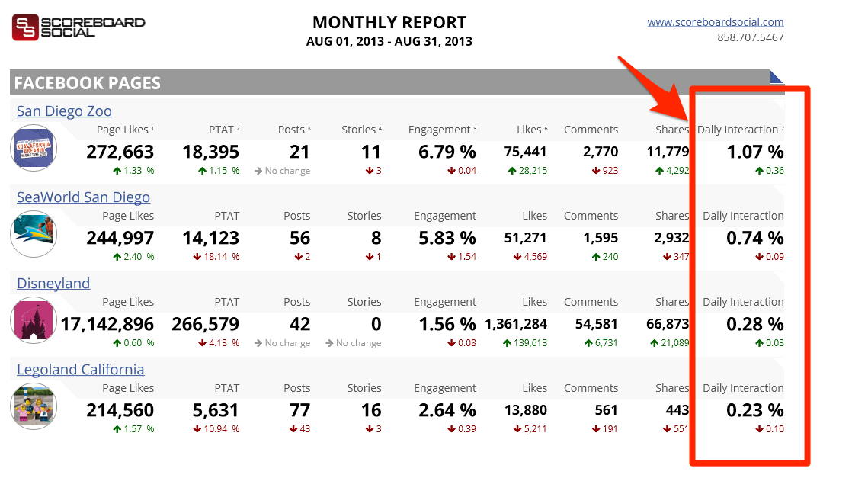Click Disneyland's comments count 54,581

597,324
